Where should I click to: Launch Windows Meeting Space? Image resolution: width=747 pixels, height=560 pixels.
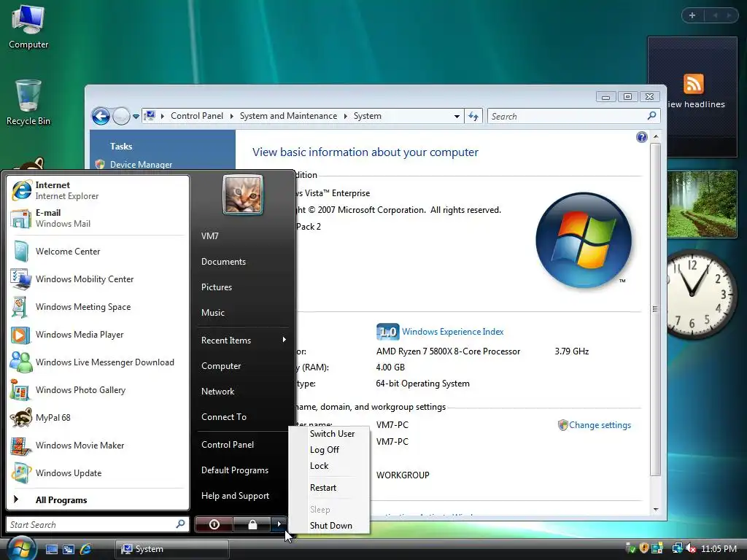tap(98, 307)
